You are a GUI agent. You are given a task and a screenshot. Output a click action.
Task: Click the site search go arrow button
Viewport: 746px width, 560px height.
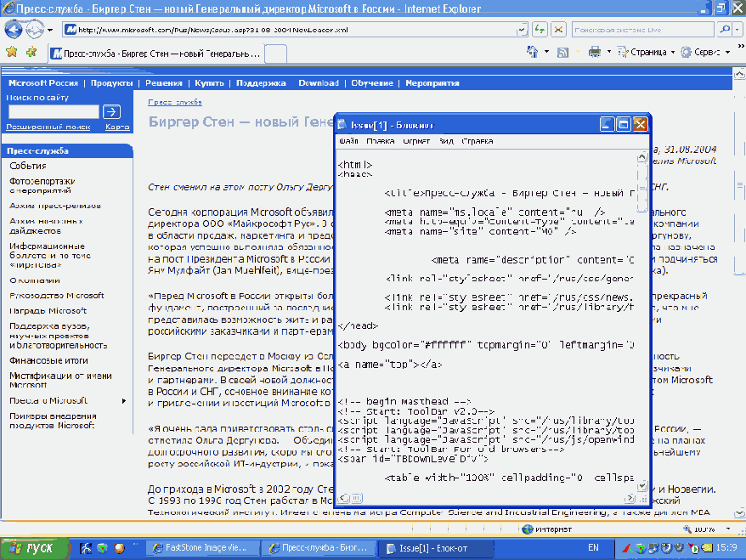tap(111, 112)
